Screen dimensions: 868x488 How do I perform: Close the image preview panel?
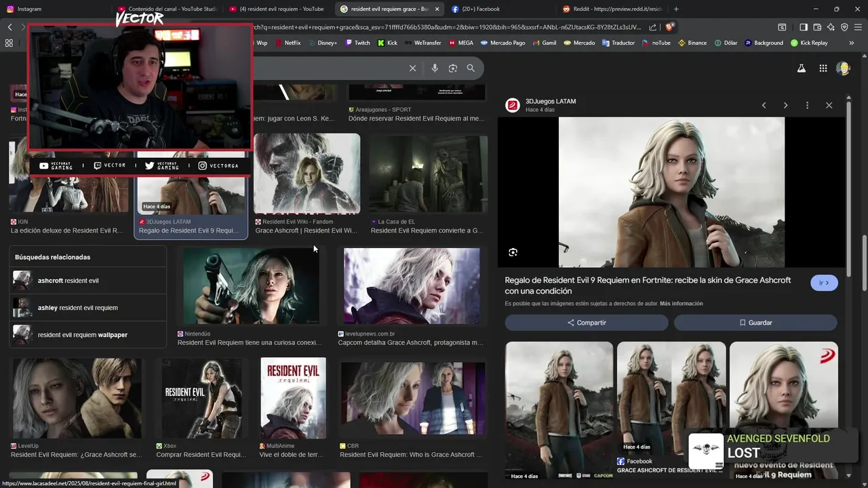pos(829,105)
